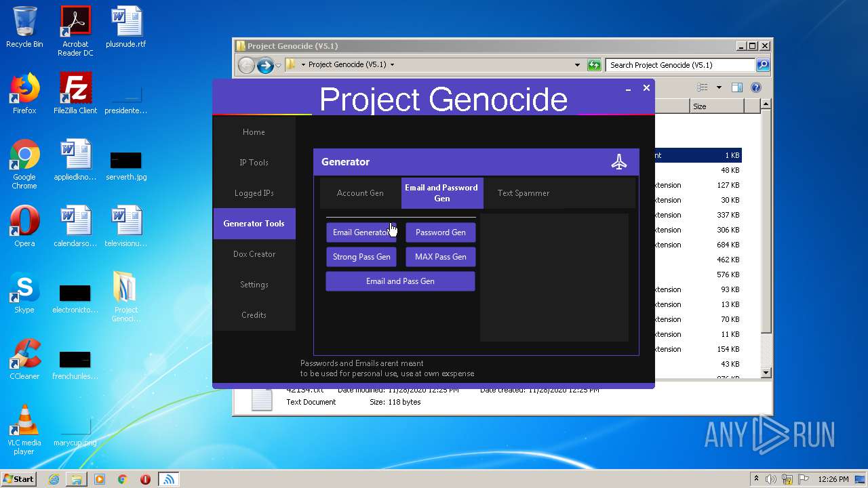Click the search magnifier in Explorer
Screen dimensions: 868x488
tap(763, 65)
